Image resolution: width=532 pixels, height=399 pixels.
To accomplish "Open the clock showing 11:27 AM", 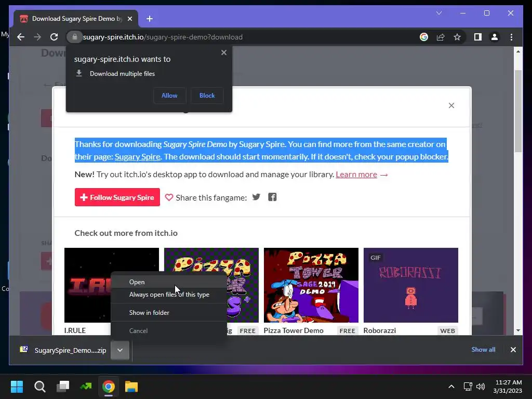I will pyautogui.click(x=508, y=387).
